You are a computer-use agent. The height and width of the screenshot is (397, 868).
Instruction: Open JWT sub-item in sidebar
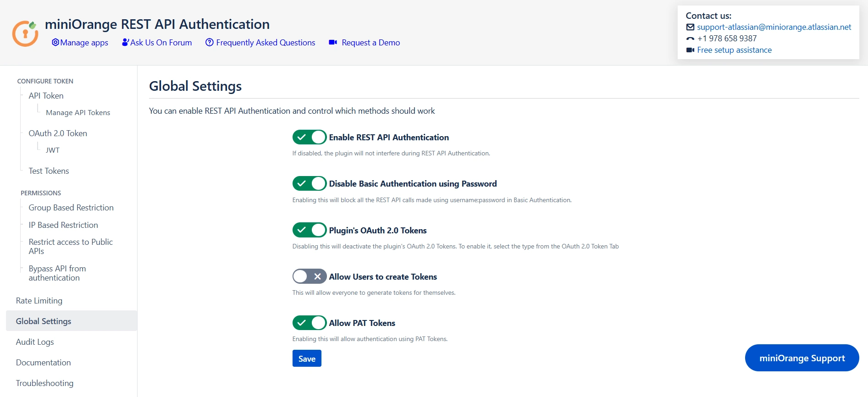tap(53, 150)
